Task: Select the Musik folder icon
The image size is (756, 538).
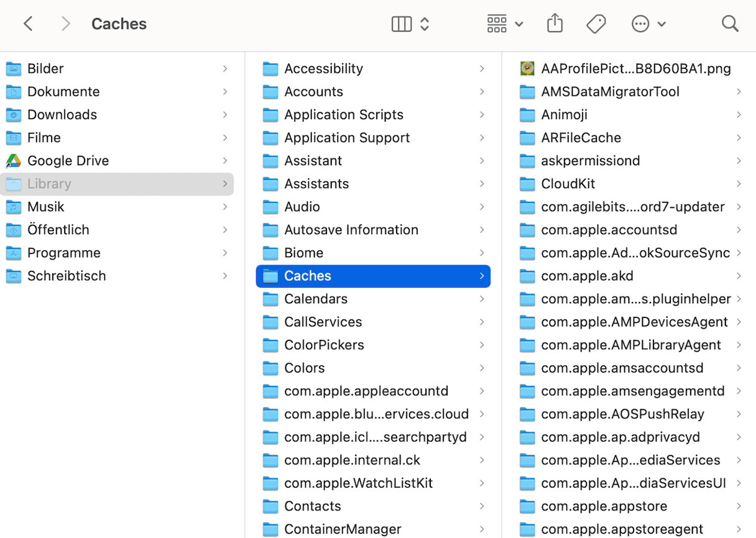Action: (x=14, y=207)
